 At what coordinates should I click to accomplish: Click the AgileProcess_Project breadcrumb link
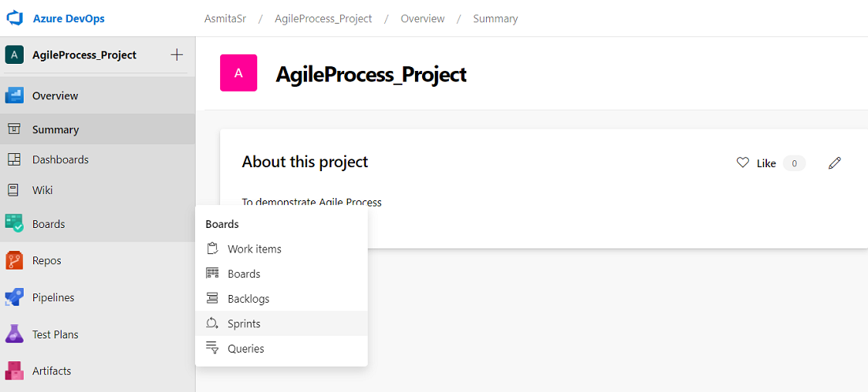324,18
